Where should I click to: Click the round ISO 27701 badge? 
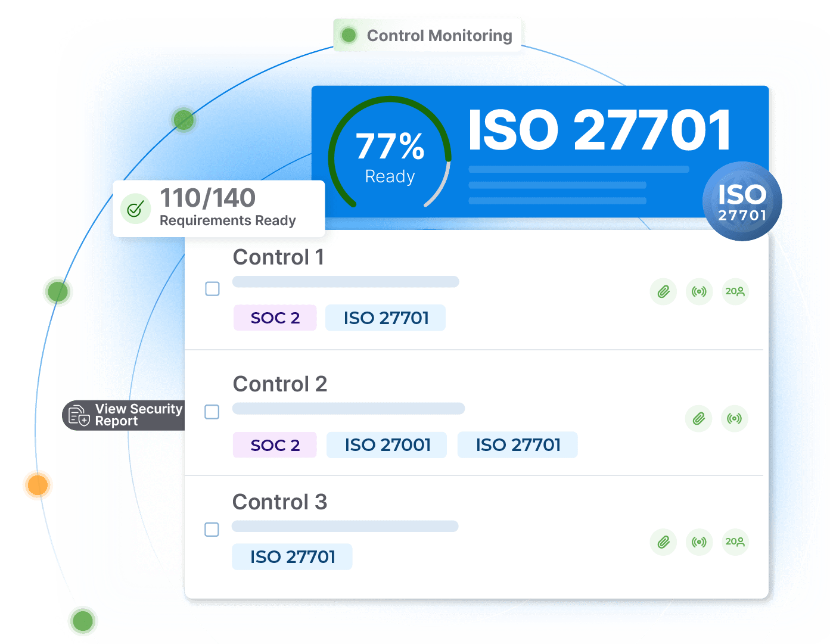(x=742, y=202)
